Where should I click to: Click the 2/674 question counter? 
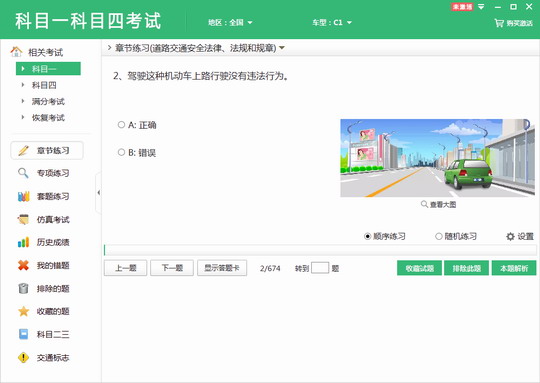tap(270, 268)
